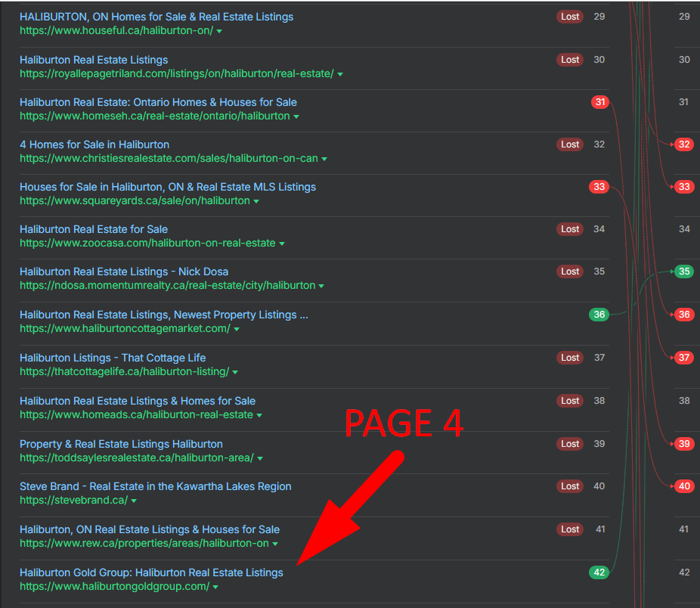Click "Haliburton Real Estate for Sale" title link
The height and width of the screenshot is (608, 700).
coord(94,230)
